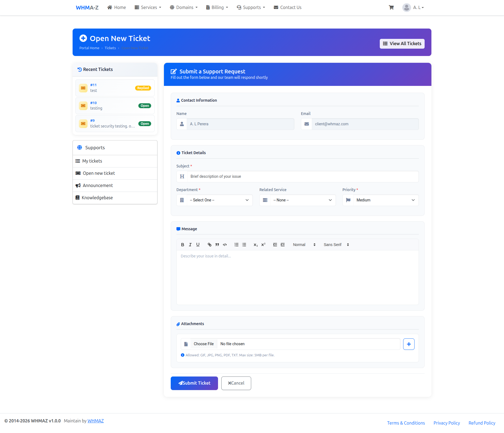The height and width of the screenshot is (433, 504).
Task: Open the Billing menu
Action: pyautogui.click(x=217, y=7)
